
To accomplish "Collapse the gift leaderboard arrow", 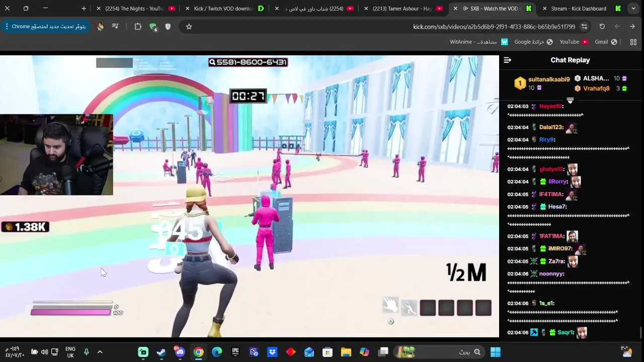I will tap(570, 101).
